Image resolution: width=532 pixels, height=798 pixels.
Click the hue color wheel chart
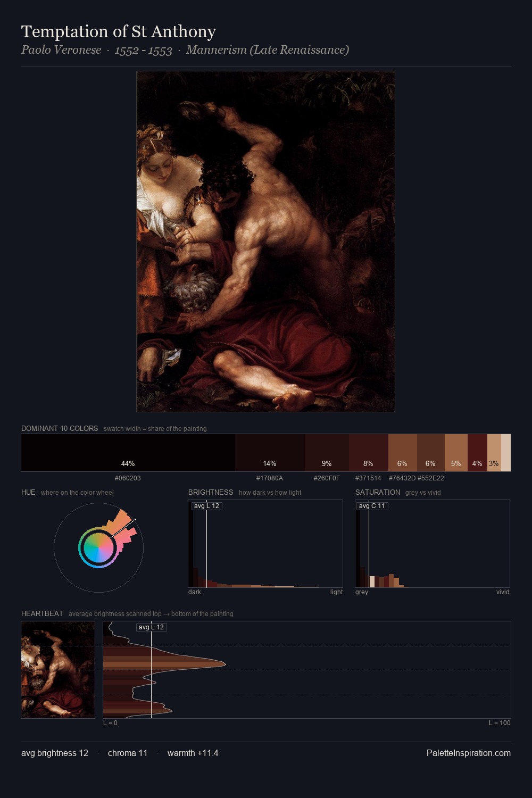[98, 547]
